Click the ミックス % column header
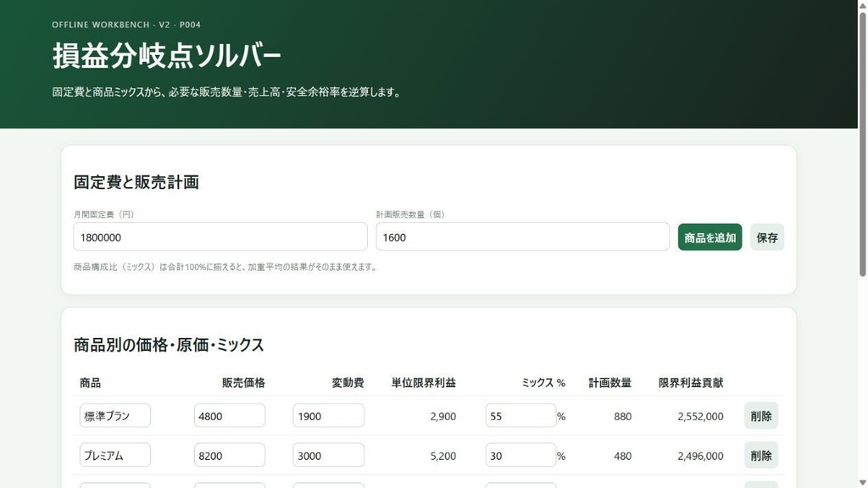Screen dimensions: 868x488 [543, 383]
